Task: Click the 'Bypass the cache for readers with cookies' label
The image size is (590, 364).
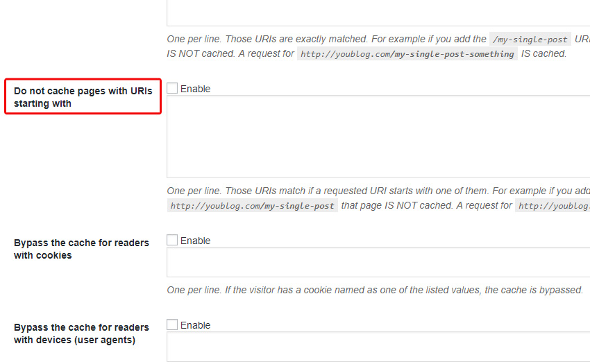Action: click(81, 249)
